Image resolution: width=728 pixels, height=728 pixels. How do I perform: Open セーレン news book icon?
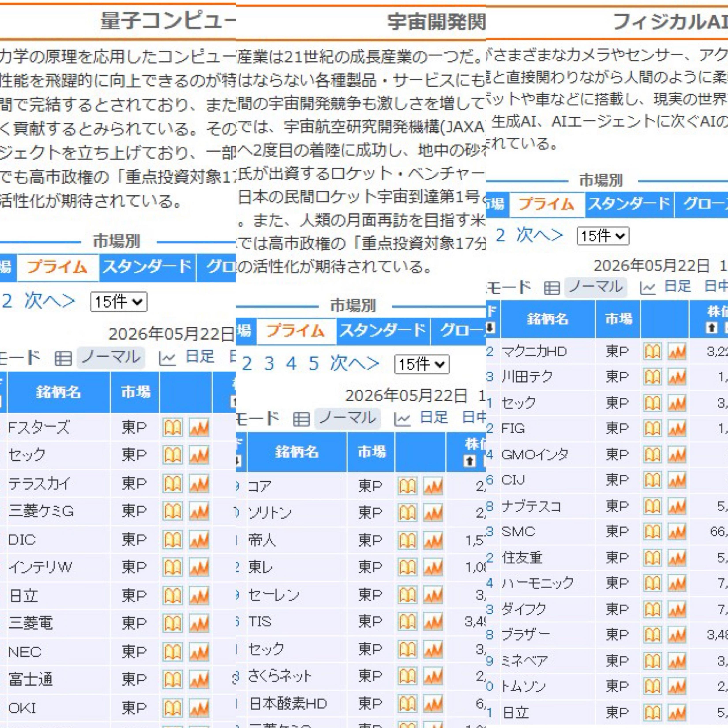[x=407, y=595]
